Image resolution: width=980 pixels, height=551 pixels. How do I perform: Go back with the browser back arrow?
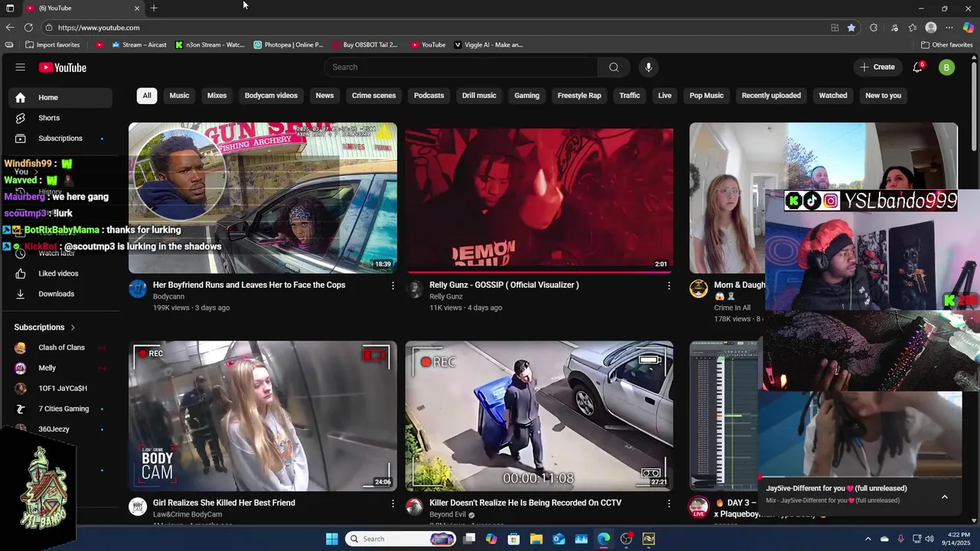[x=10, y=28]
